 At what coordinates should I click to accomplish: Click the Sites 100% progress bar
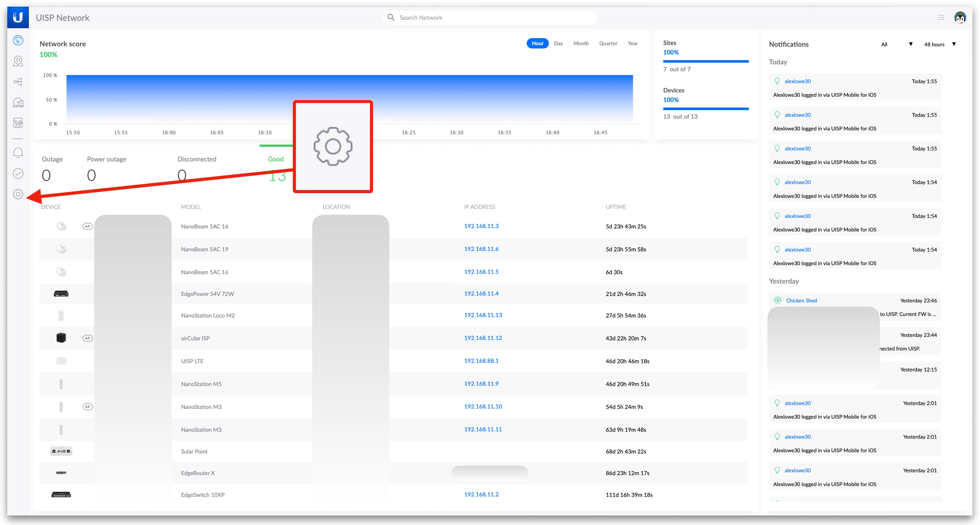coord(705,61)
